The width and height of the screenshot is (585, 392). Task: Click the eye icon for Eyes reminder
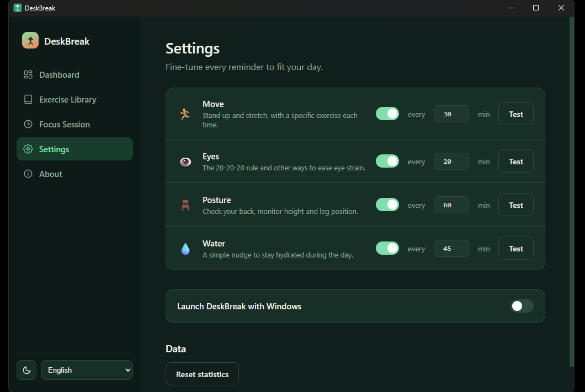pos(185,162)
